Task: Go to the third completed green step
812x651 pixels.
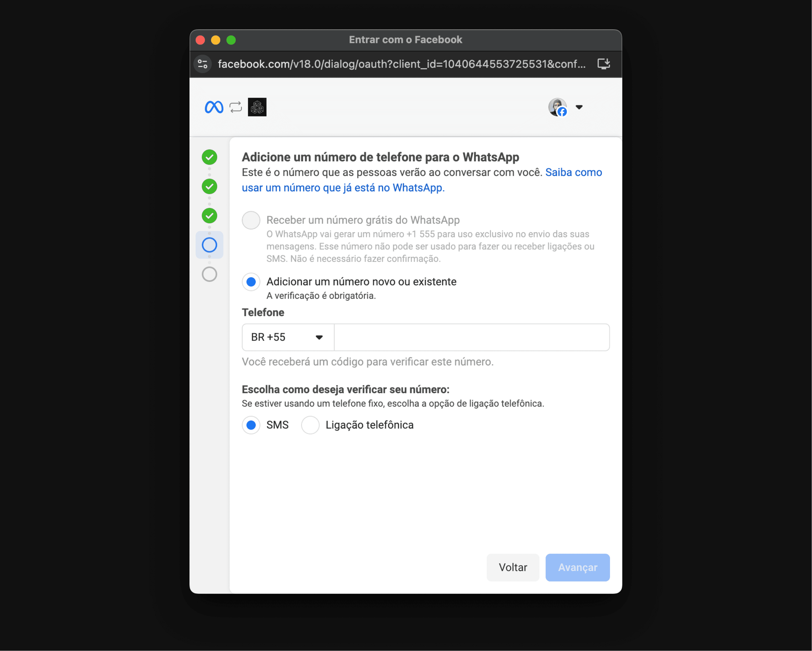Action: click(209, 216)
